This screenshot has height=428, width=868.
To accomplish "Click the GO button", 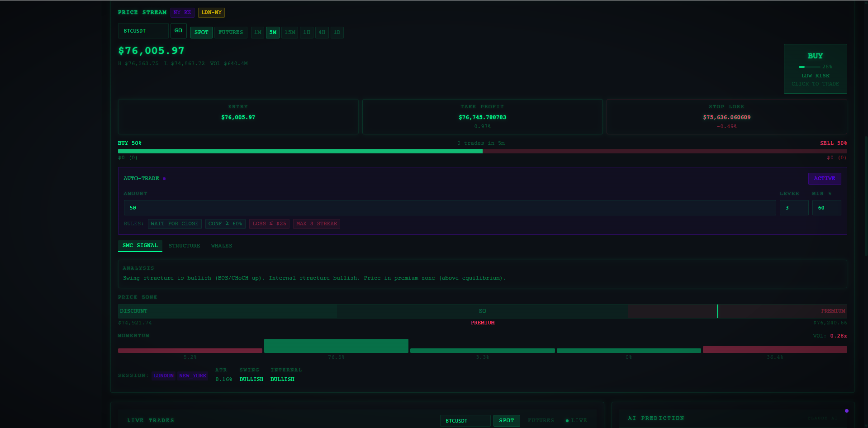I will tap(178, 31).
